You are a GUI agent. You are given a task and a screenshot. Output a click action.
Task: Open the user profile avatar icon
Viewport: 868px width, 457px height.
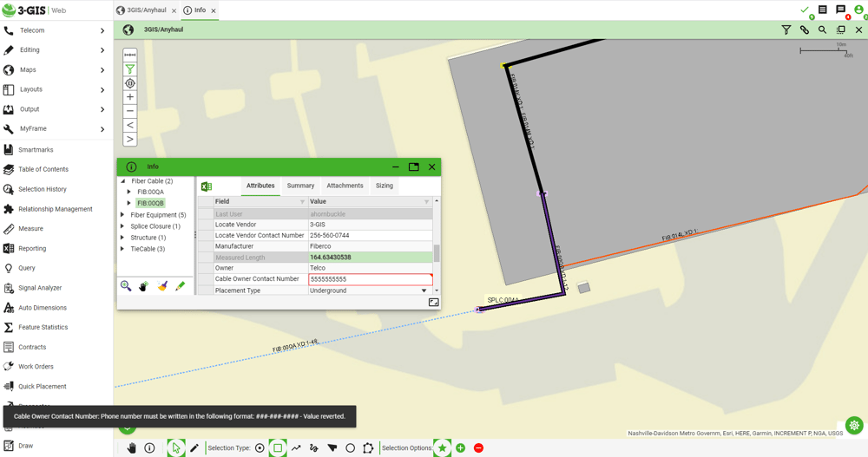click(859, 10)
